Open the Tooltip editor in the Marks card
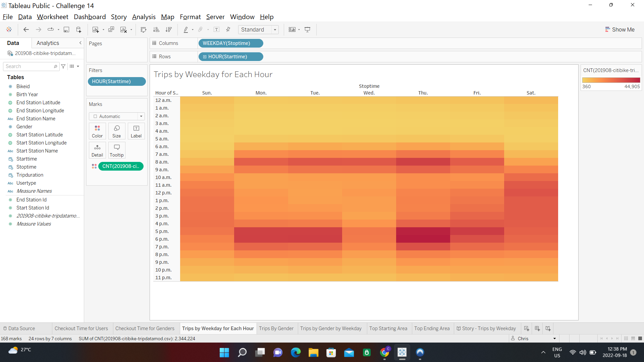The width and height of the screenshot is (644, 362). (x=116, y=150)
